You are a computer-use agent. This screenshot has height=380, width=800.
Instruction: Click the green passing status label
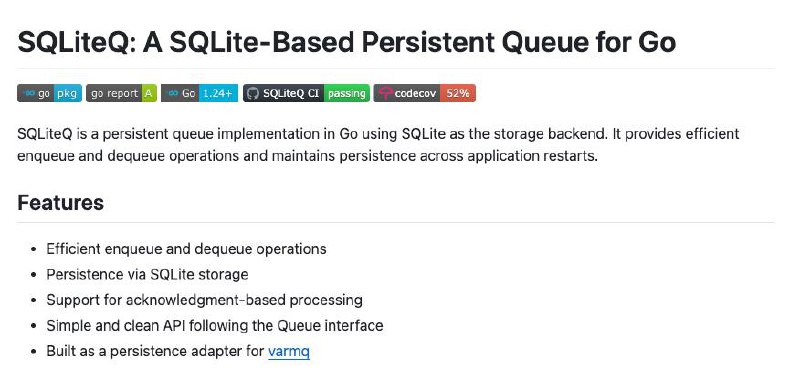(346, 93)
